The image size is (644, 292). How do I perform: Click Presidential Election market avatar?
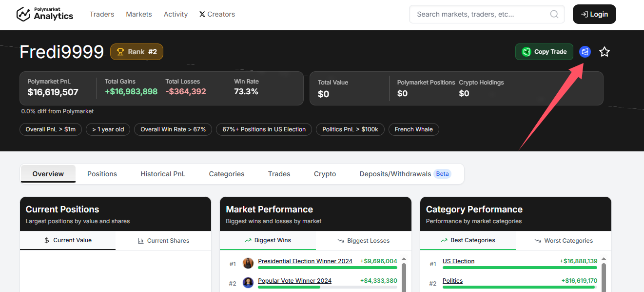pos(248,263)
